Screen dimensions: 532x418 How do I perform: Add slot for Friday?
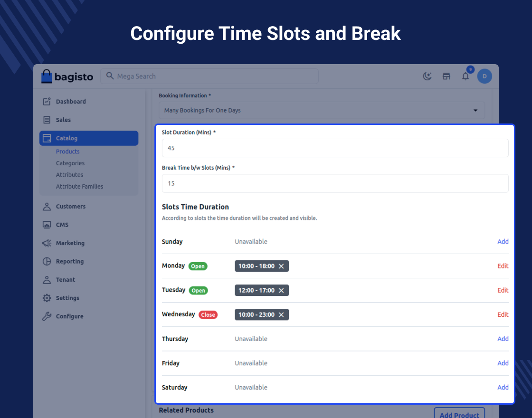[x=503, y=363]
